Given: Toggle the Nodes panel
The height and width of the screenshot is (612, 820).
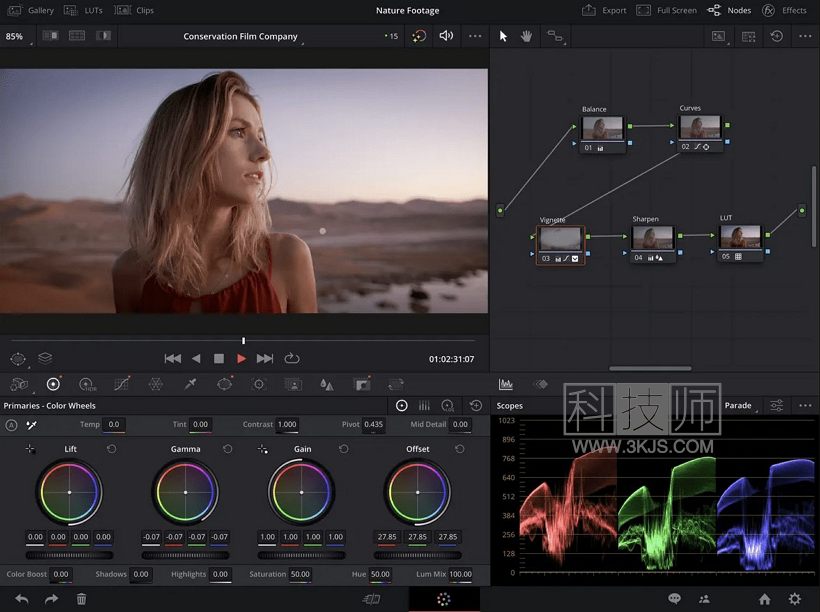Looking at the screenshot, I should (x=729, y=10).
